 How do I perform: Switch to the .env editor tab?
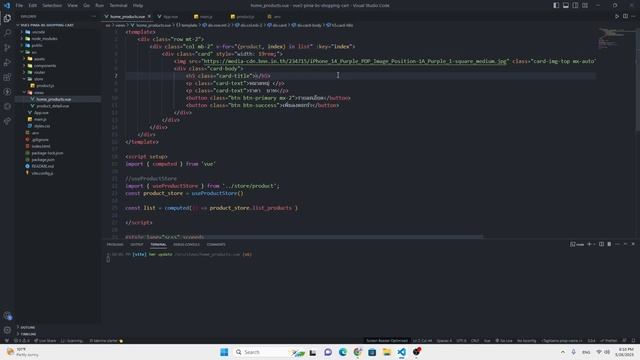pos(274,17)
